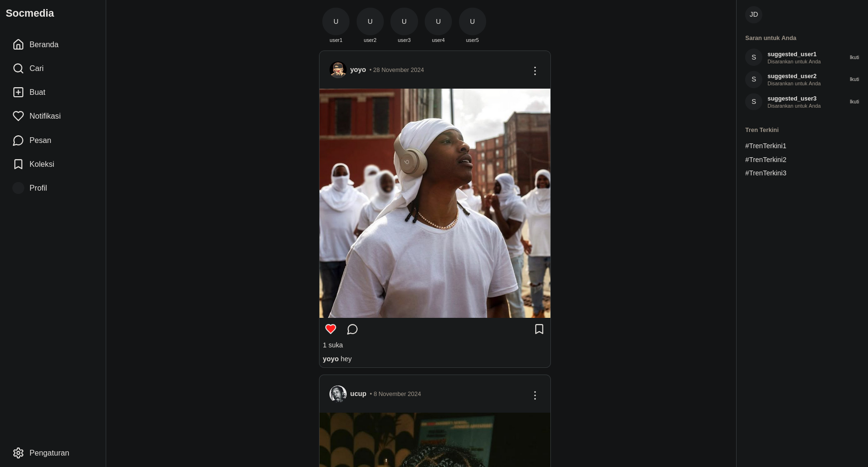Open Pesan using the chat bubble icon
This screenshot has width=868, height=467.
18,140
